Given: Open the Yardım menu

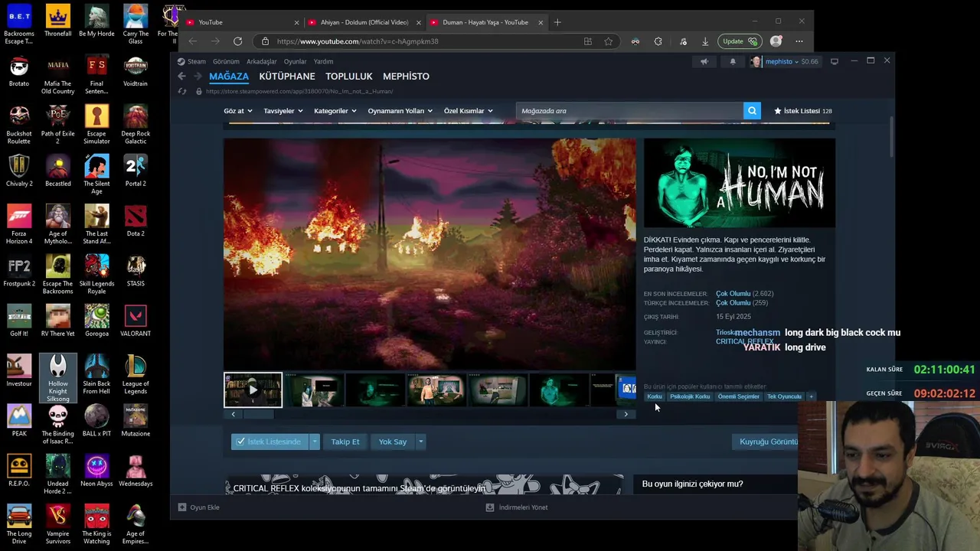Looking at the screenshot, I should coord(323,61).
